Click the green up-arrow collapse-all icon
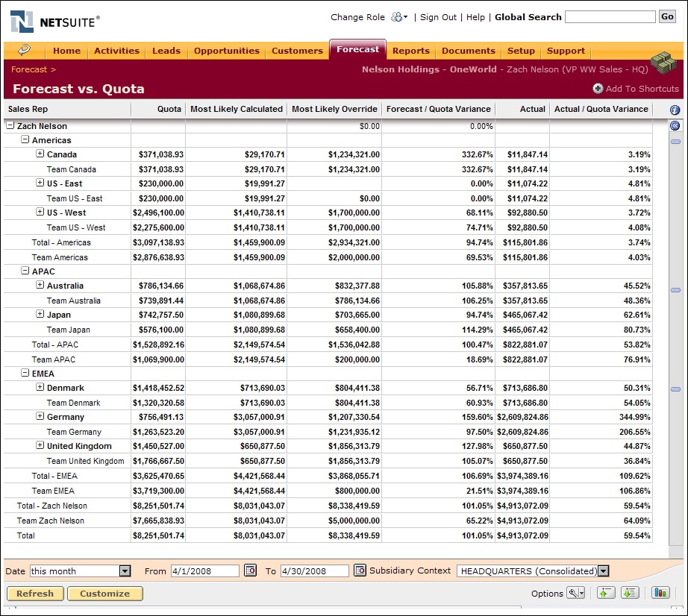Viewport: 688px width, 616px height. coord(605,593)
